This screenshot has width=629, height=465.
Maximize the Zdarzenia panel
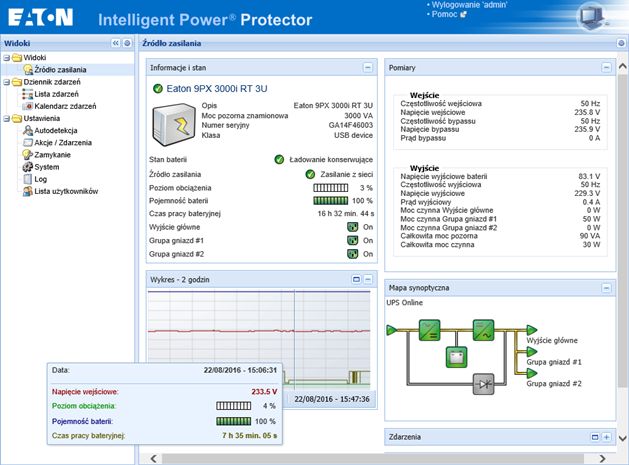595,437
